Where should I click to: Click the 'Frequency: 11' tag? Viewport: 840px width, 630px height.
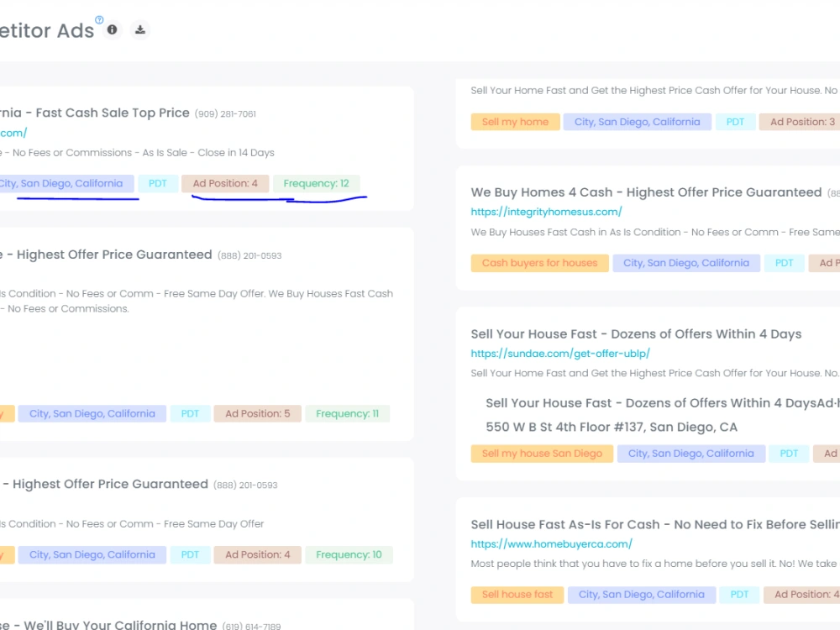pyautogui.click(x=347, y=413)
